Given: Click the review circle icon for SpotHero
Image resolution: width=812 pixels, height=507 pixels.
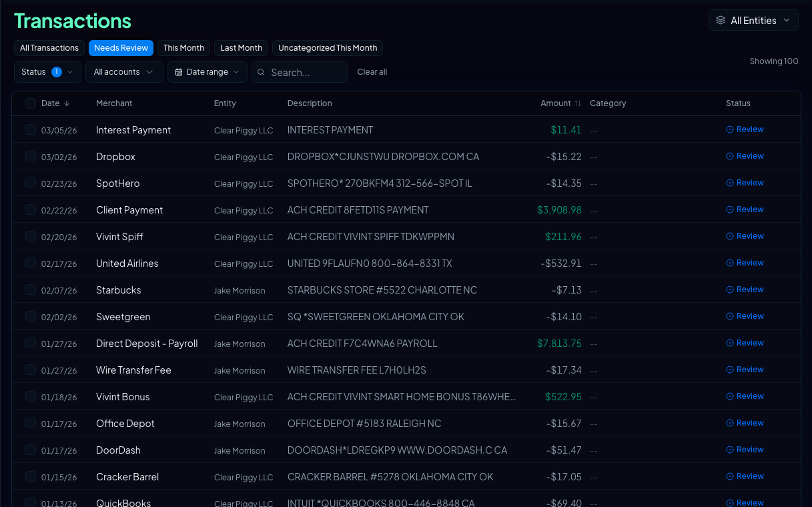Looking at the screenshot, I should click(730, 183).
